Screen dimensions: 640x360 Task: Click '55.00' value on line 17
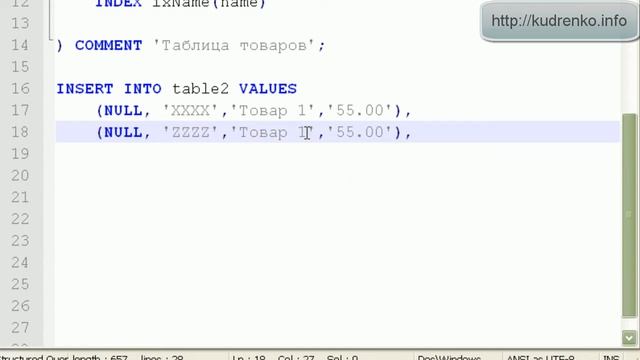(x=359, y=111)
